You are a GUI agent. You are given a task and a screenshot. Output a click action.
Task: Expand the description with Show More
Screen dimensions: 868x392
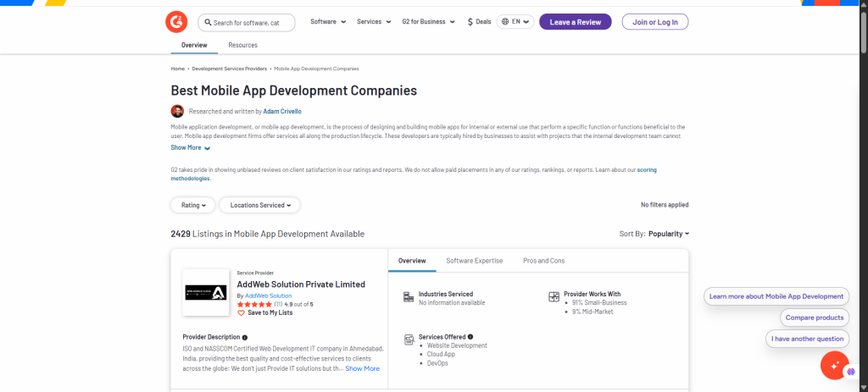190,147
